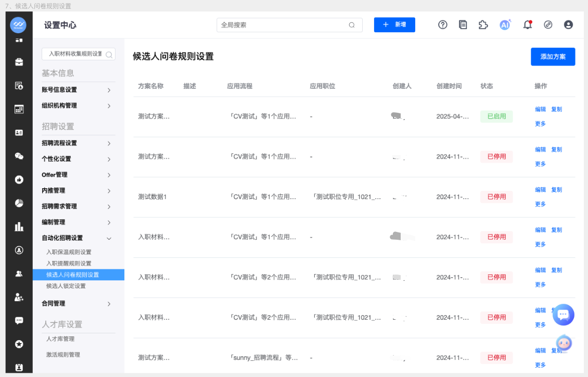The height and width of the screenshot is (377, 588).
Task: Click into the 全局搜索 search field
Action: pyautogui.click(x=284, y=25)
